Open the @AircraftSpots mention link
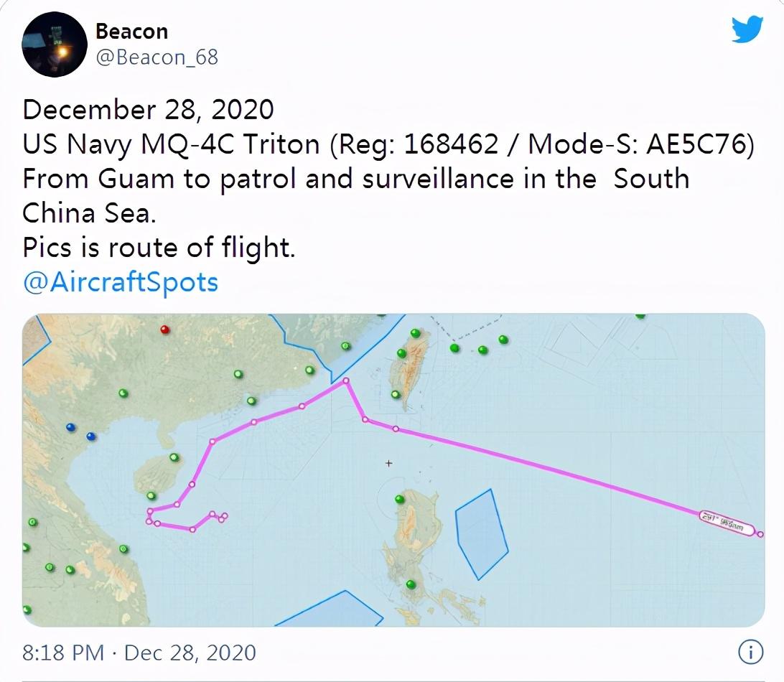The height and width of the screenshot is (682, 784). [121, 282]
